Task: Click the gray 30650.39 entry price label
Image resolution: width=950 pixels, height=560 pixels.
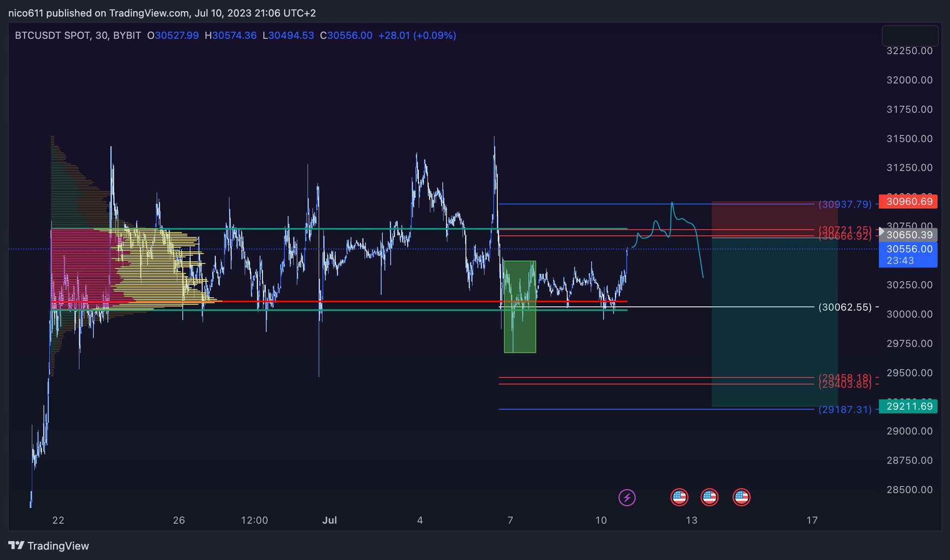Action: click(x=909, y=235)
